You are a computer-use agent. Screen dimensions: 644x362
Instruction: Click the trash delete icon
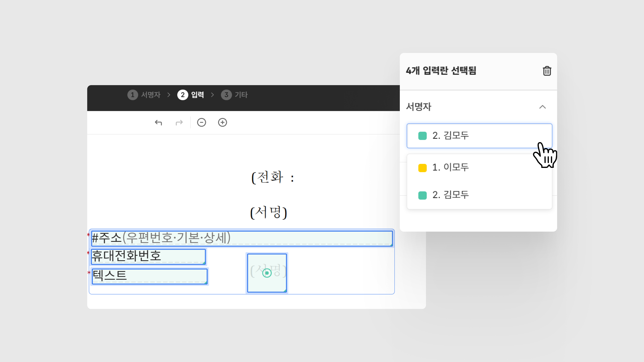tap(547, 71)
